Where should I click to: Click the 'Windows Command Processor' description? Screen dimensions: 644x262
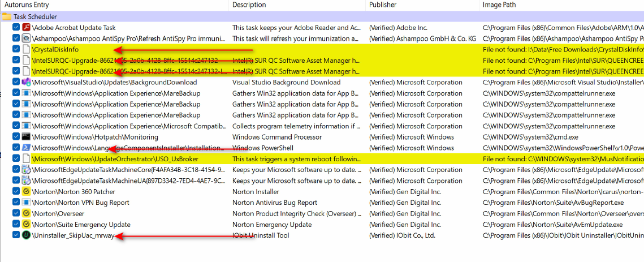pos(277,137)
